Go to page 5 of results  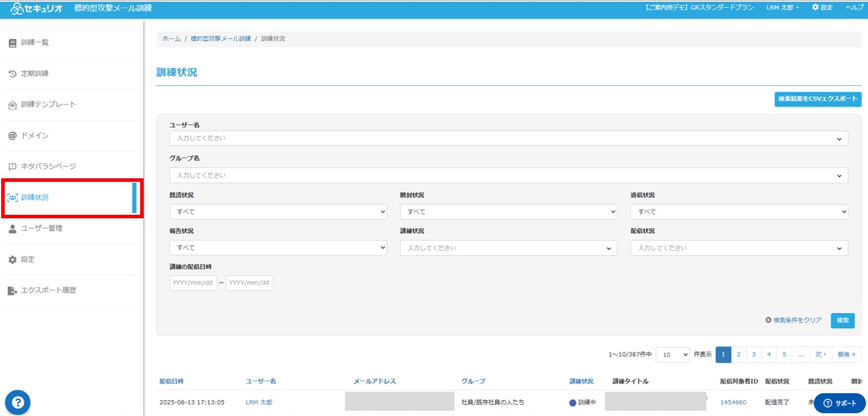(x=784, y=354)
